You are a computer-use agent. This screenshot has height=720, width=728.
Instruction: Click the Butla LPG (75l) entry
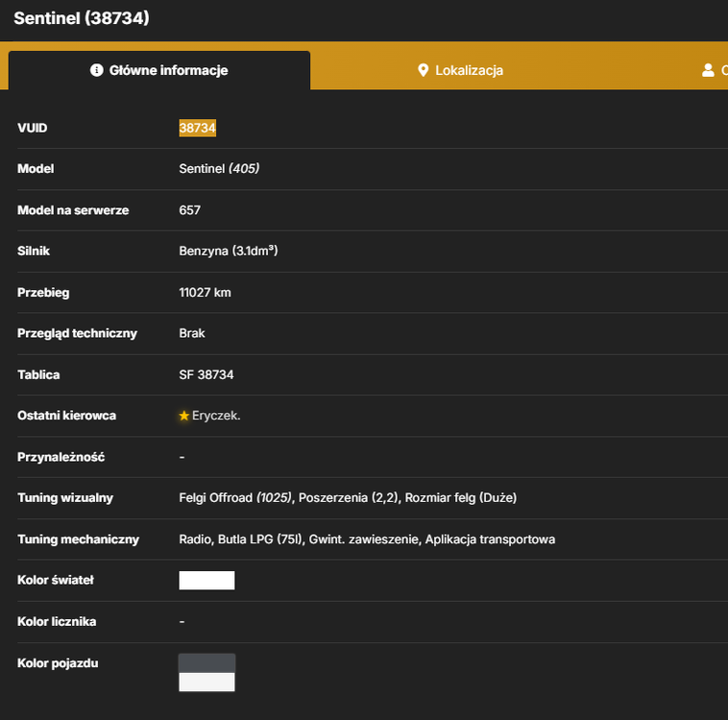pos(260,540)
